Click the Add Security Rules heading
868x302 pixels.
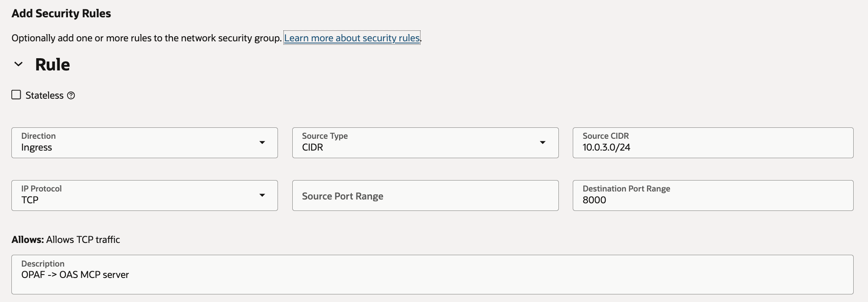(61, 13)
